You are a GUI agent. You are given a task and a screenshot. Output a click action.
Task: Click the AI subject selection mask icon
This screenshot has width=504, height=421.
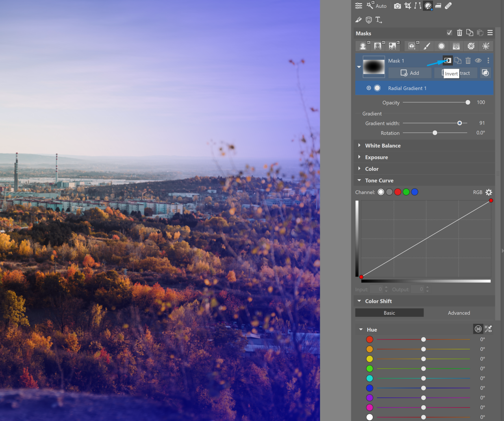click(x=363, y=46)
